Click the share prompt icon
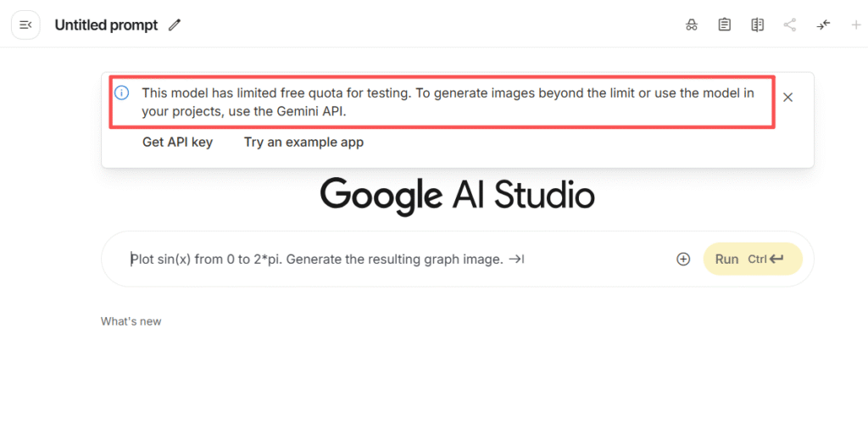Image resolution: width=868 pixels, height=446 pixels. tap(790, 25)
